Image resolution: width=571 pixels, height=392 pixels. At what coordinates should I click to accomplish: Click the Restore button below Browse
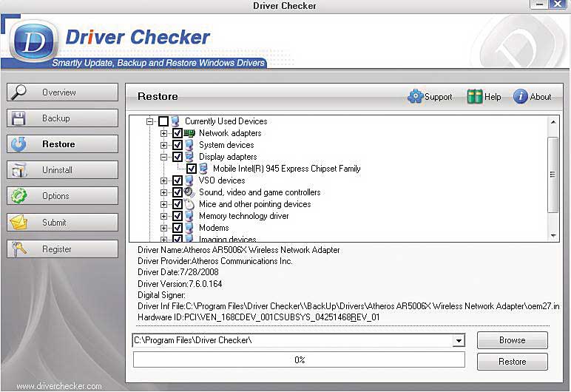(x=512, y=362)
